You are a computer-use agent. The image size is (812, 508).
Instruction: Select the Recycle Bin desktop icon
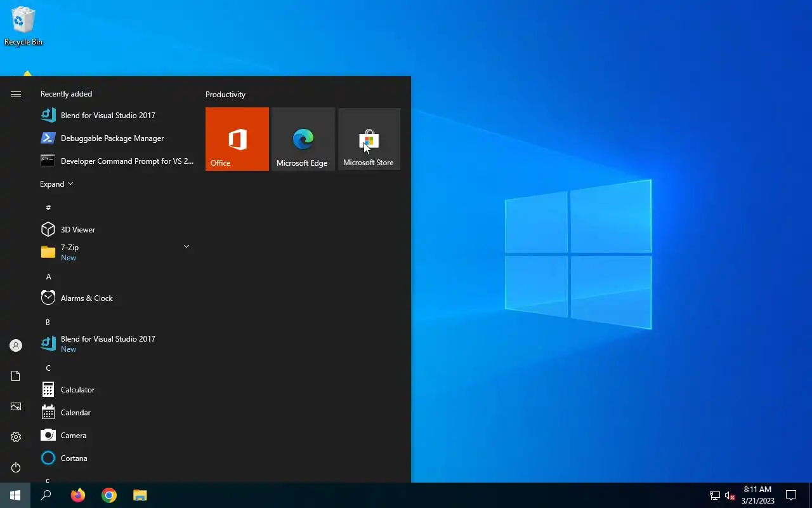pos(23,26)
